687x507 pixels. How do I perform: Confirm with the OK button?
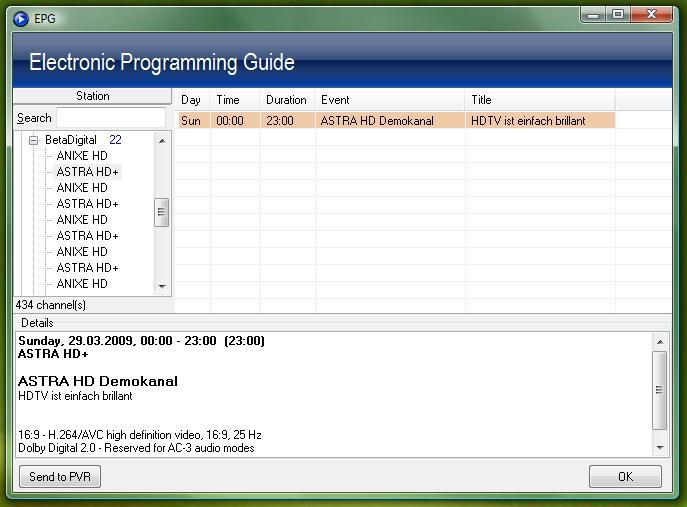point(625,476)
